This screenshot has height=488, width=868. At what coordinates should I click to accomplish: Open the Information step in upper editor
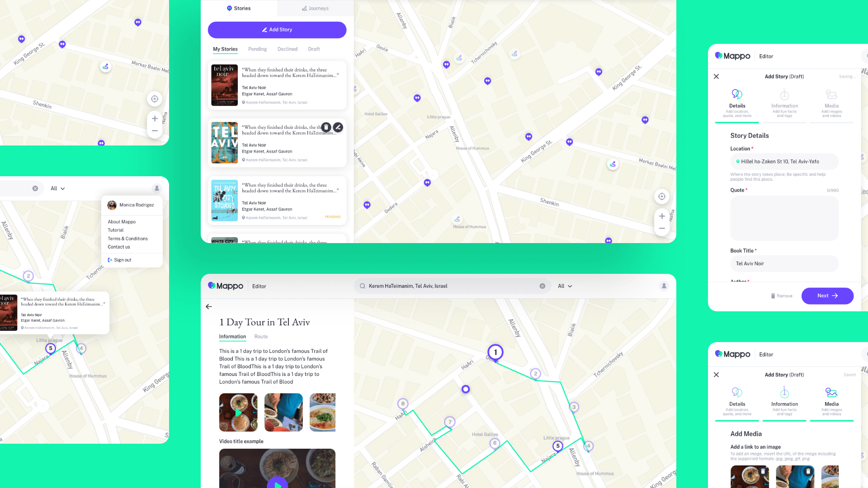pyautogui.click(x=784, y=105)
